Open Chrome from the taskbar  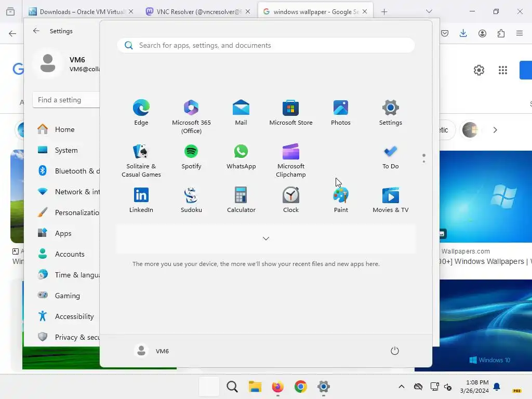coord(301,387)
